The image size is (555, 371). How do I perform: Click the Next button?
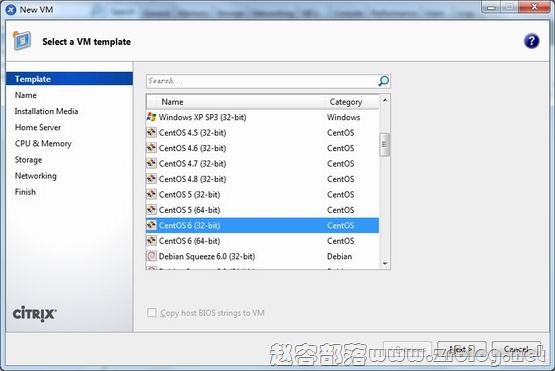462,349
